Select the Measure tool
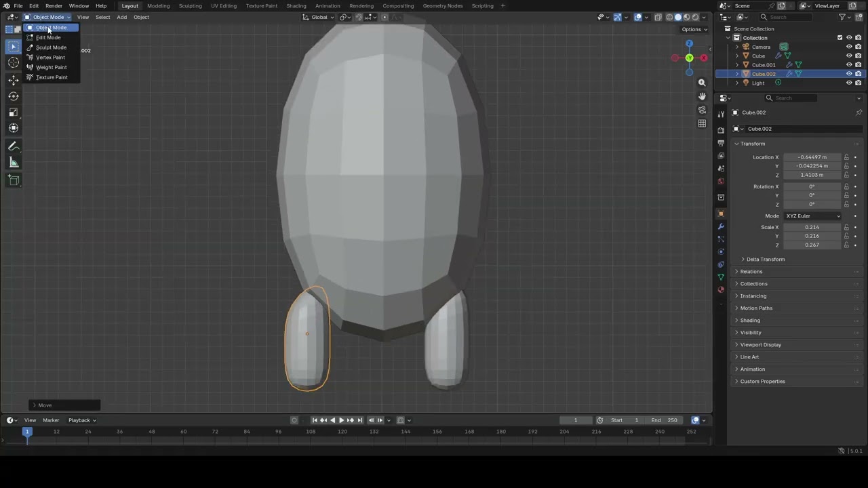Image resolution: width=868 pixels, height=488 pixels. [14, 162]
